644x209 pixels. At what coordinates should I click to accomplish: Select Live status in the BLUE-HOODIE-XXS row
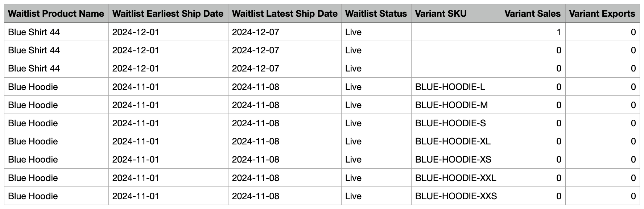pos(353,196)
